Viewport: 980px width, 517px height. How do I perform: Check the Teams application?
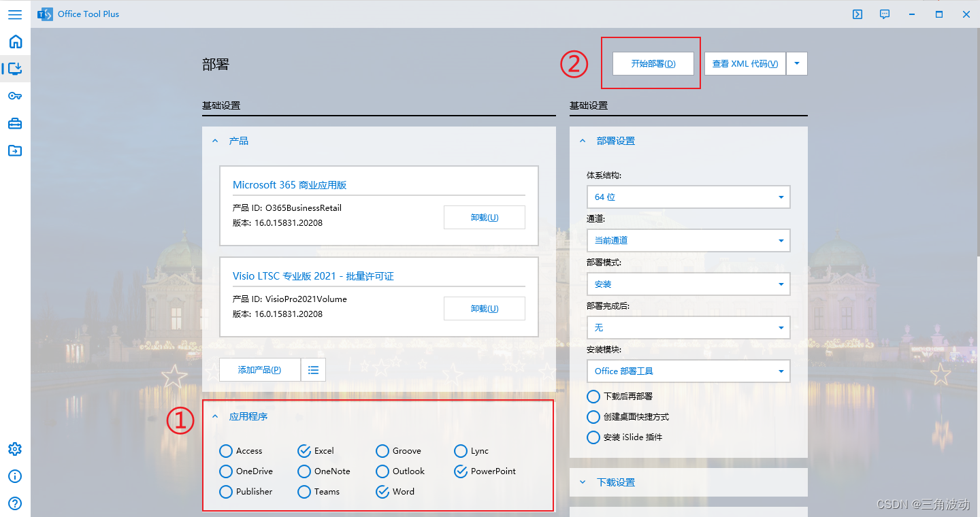click(304, 492)
